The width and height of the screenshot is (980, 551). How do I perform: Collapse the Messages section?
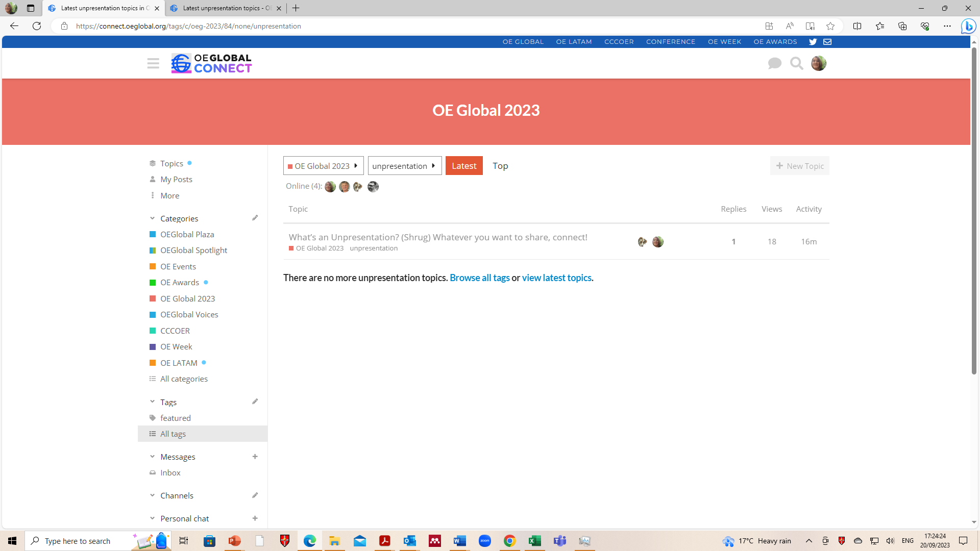pos(152,457)
